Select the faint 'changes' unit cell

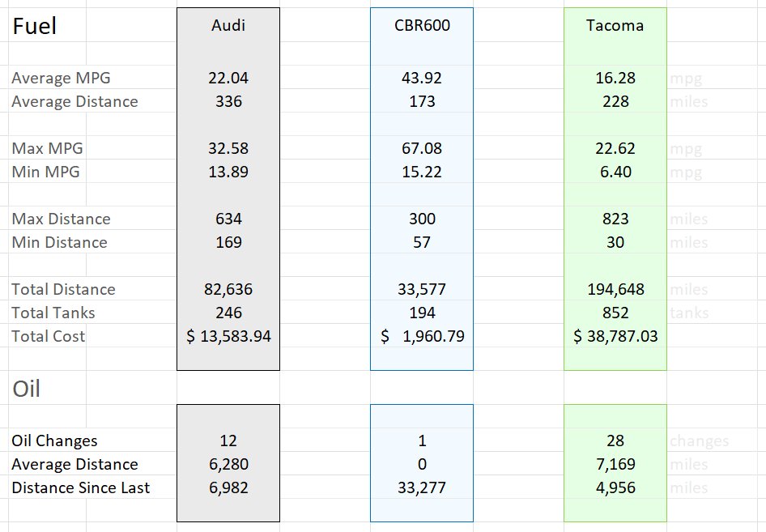(x=699, y=441)
